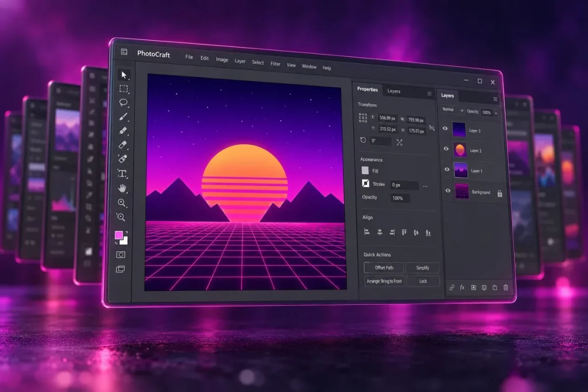Screen dimensions: 588x392
Task: Open the Window menu
Action: pos(309,67)
